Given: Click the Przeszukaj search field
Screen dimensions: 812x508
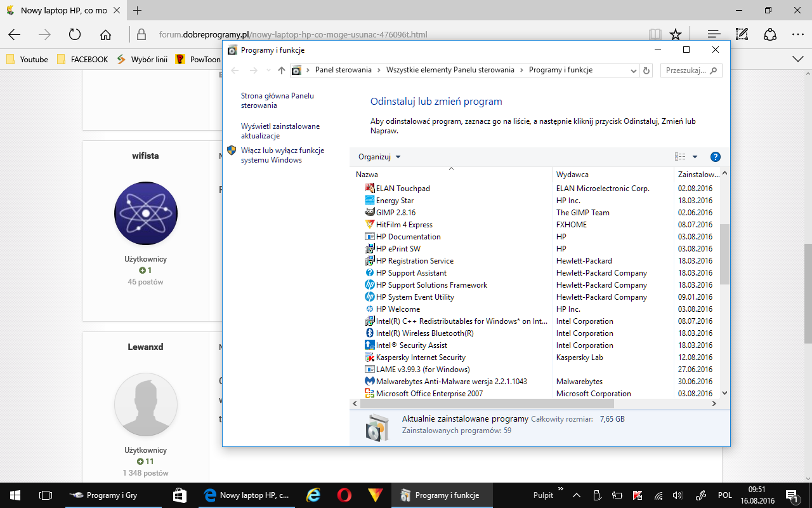Looking at the screenshot, I should coord(691,70).
